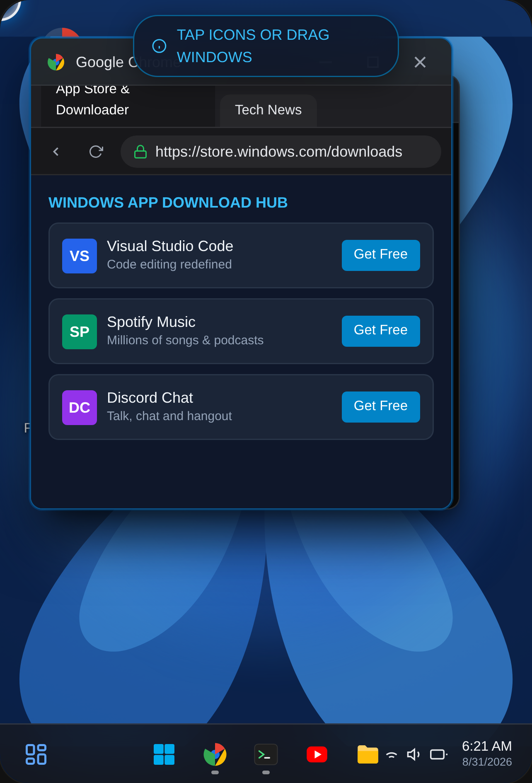Open the SP Spotify icon tile
Image resolution: width=532 pixels, height=783 pixels.
pos(80,332)
